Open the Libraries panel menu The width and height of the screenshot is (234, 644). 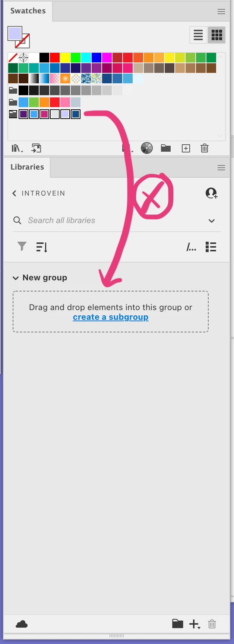click(221, 168)
